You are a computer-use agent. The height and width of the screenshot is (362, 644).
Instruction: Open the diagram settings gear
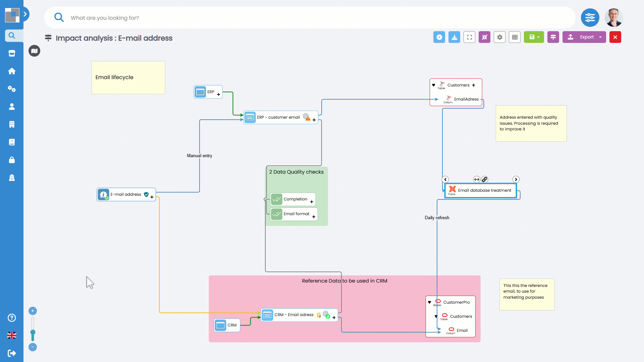pyautogui.click(x=499, y=37)
